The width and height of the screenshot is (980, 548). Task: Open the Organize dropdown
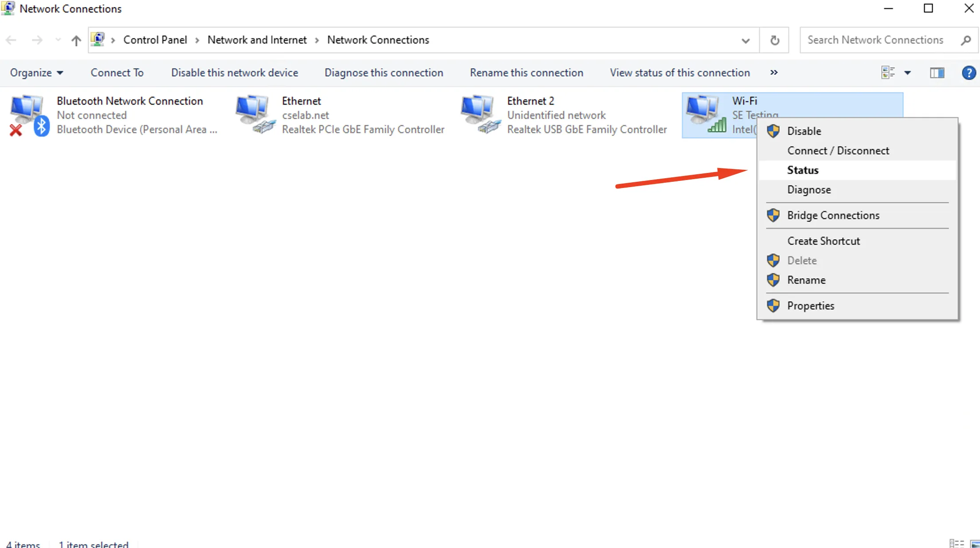[x=36, y=73]
